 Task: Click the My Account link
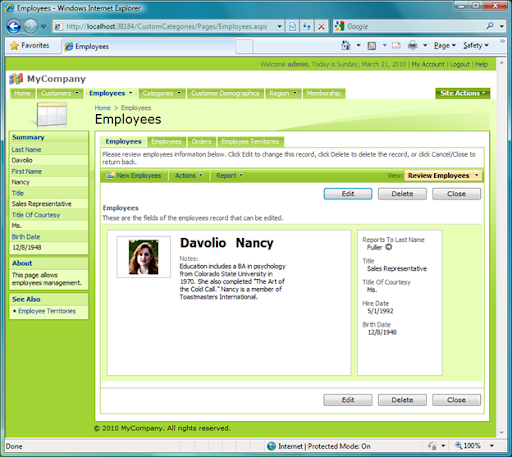click(x=428, y=64)
